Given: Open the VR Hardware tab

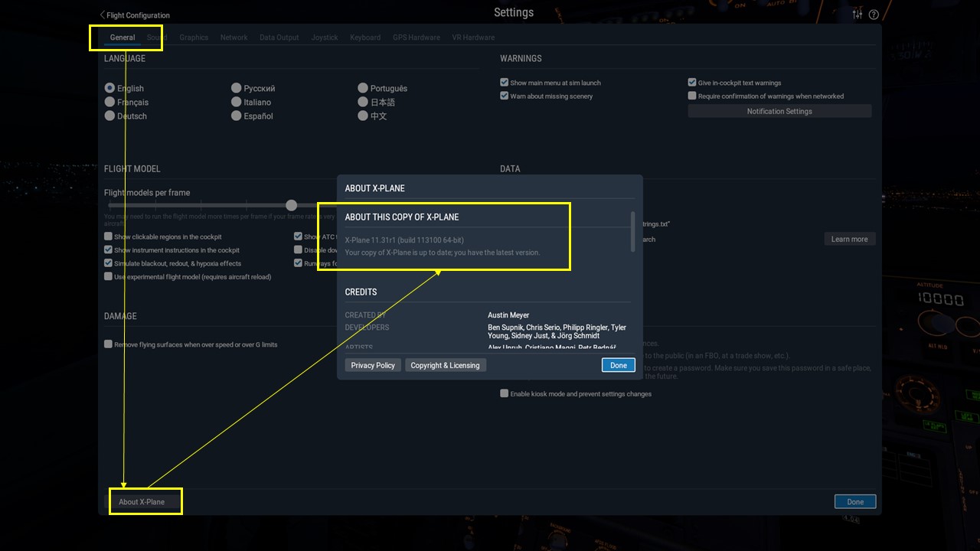Looking at the screenshot, I should pos(473,37).
